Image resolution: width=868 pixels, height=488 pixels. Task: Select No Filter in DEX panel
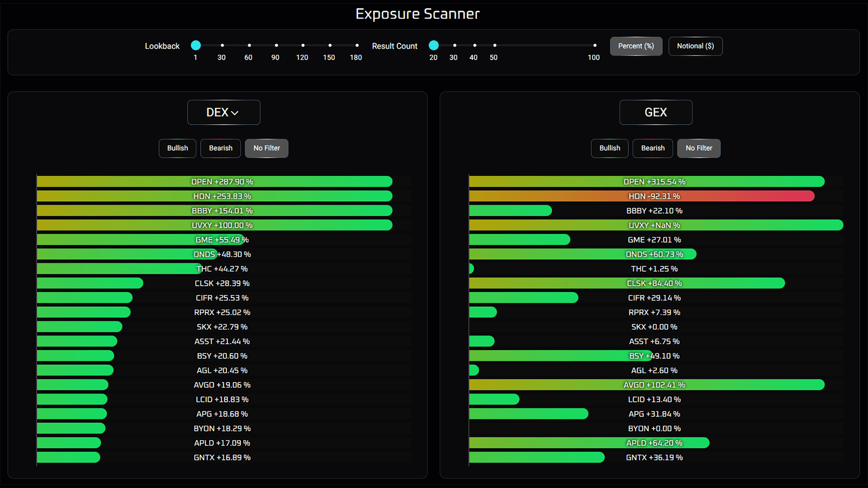(x=266, y=148)
